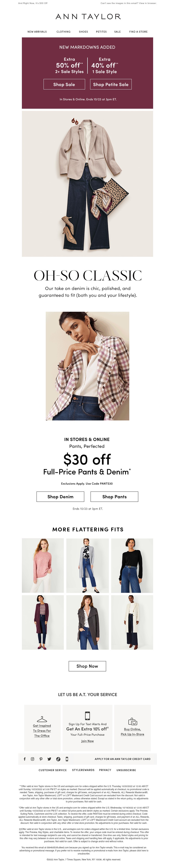Go to Find a Store
Screen dimensions: 175x868
[x=138, y=32]
